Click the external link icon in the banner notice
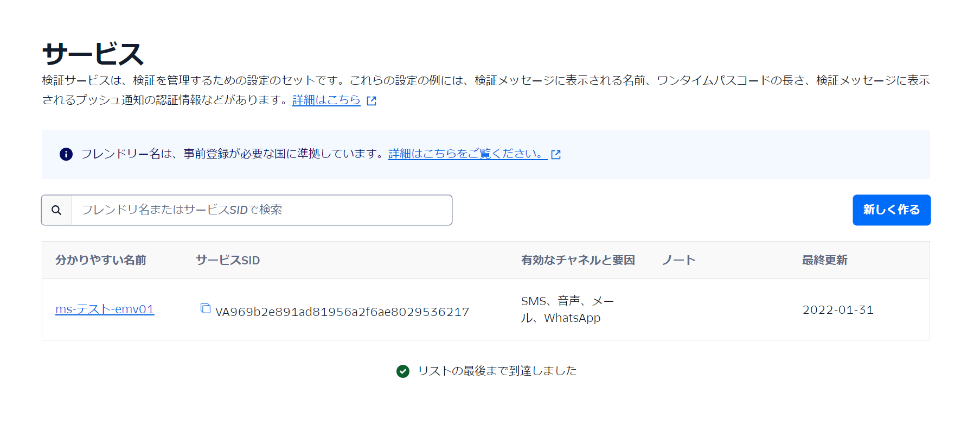Image resolution: width=980 pixels, height=424 pixels. point(556,154)
